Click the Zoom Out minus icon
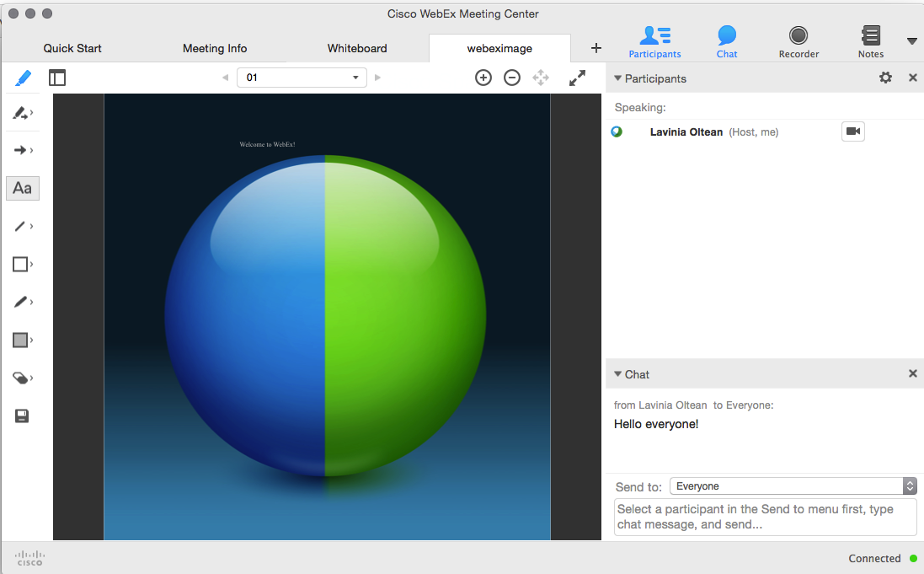Screen dimensions: 924x574 pyautogui.click(x=511, y=78)
